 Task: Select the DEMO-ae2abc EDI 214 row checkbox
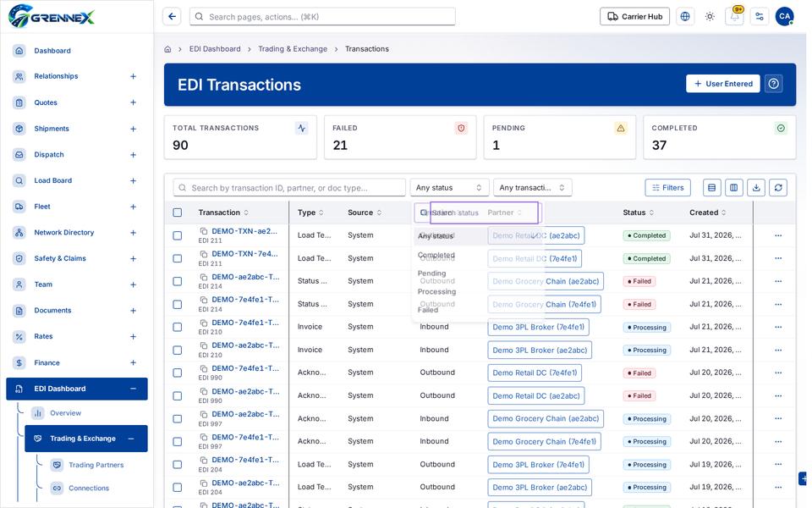pyautogui.click(x=178, y=281)
